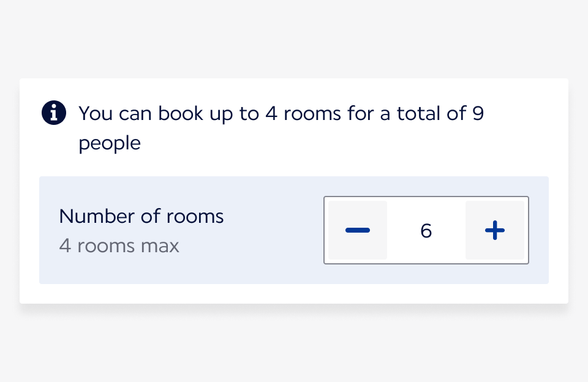Click "for a total of 9" in the notice

point(418,114)
